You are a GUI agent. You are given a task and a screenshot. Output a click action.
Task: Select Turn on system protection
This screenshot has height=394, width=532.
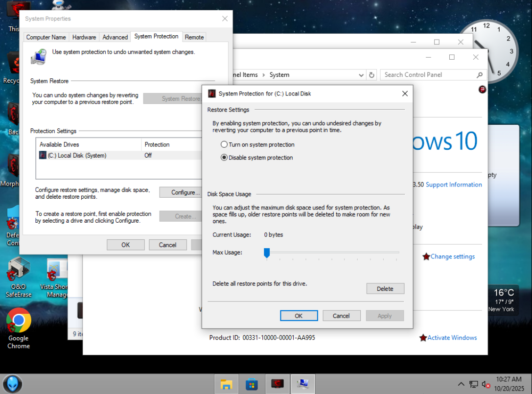[224, 145]
